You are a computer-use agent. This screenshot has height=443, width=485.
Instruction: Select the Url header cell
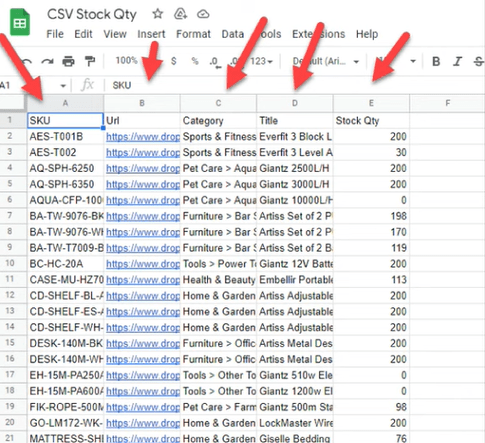pyautogui.click(x=142, y=120)
